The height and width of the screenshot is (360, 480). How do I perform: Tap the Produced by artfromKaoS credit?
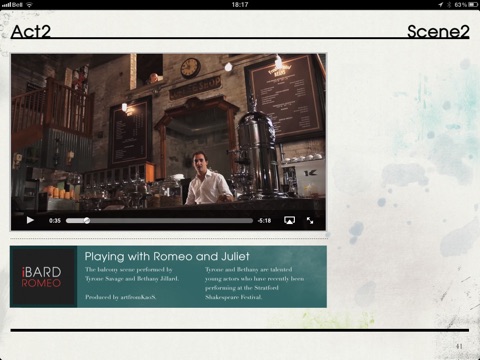120,297
